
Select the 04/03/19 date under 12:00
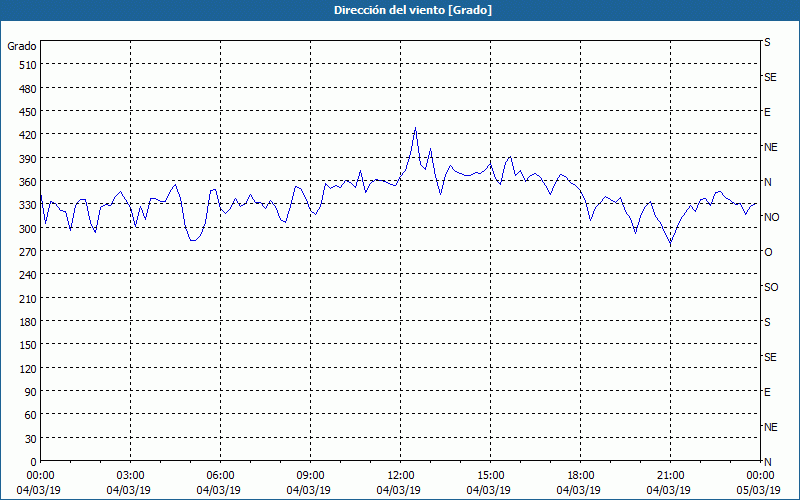coord(398,490)
